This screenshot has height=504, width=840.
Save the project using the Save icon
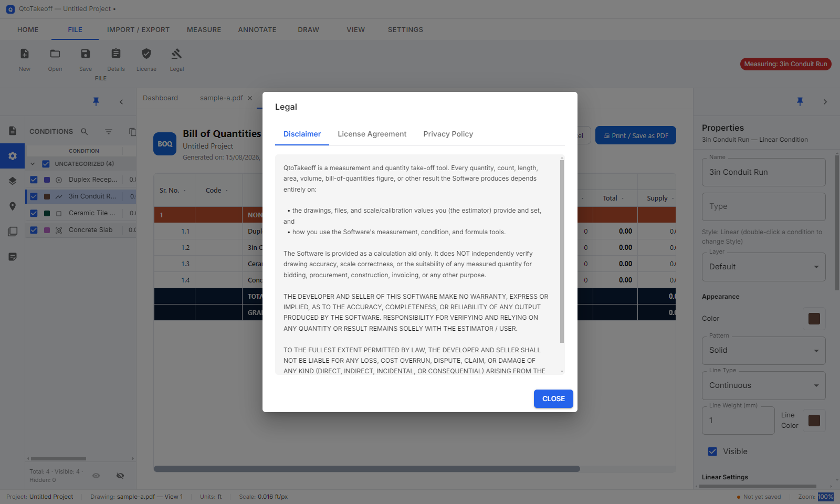pos(86,54)
